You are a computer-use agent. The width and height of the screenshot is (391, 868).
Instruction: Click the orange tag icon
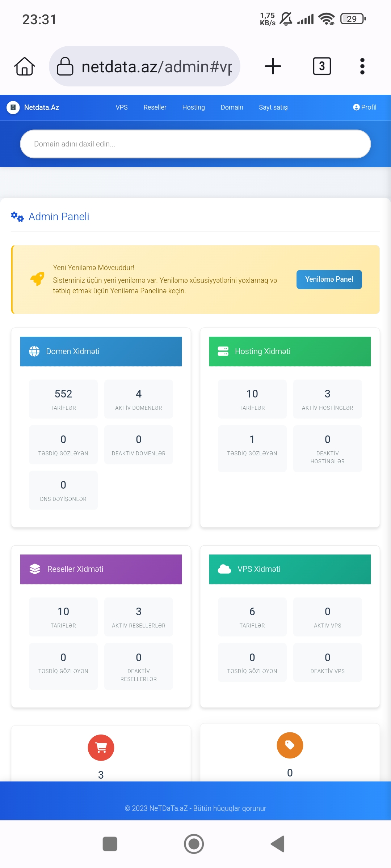pyautogui.click(x=290, y=745)
